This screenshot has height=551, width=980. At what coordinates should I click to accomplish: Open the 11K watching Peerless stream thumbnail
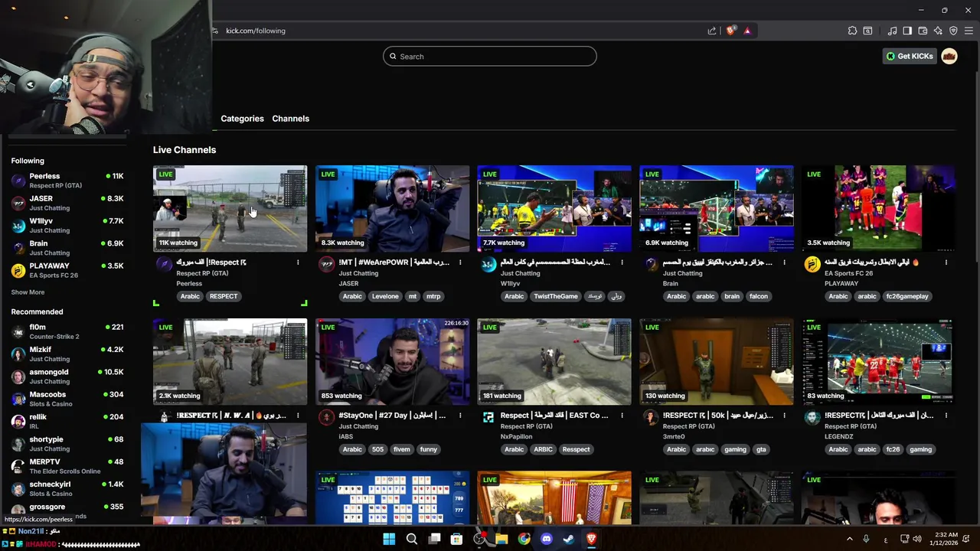coord(230,208)
